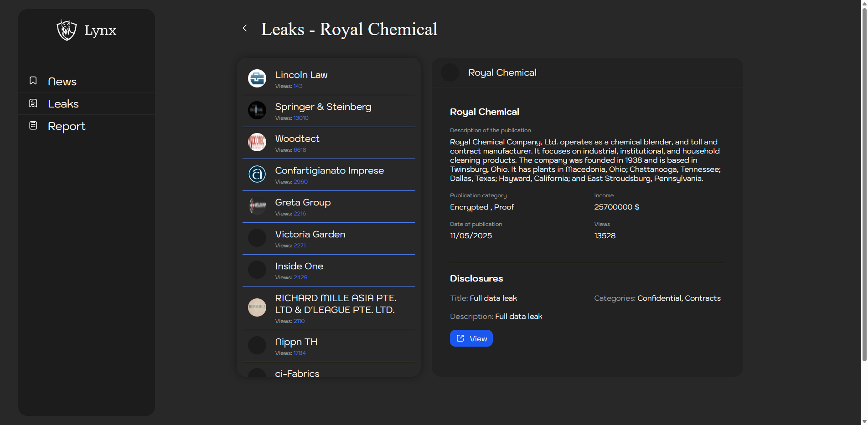Click the scrollbar down arrow
Image resolution: width=868 pixels, height=425 pixels.
[864, 421]
